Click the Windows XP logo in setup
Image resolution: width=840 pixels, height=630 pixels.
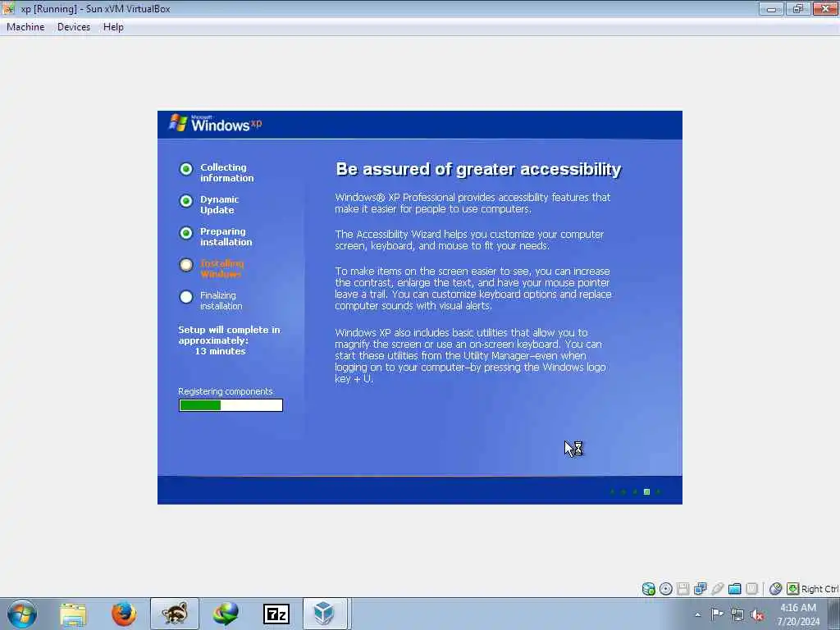click(x=216, y=124)
